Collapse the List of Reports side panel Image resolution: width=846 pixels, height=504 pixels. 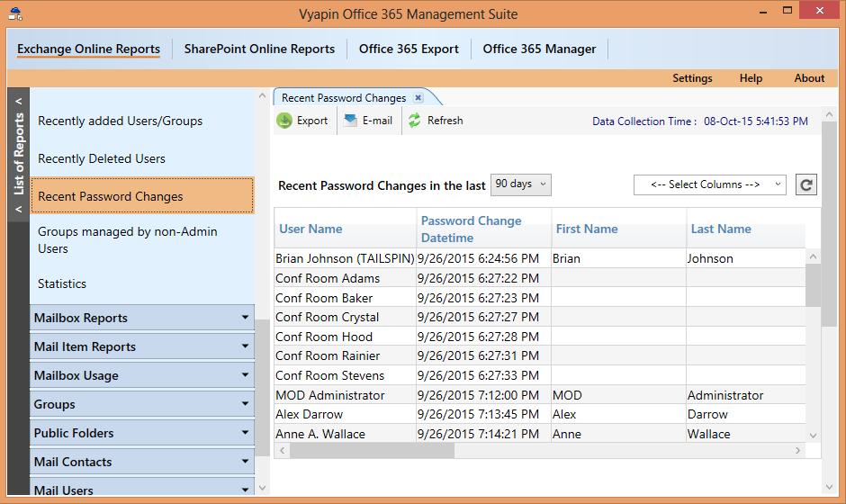(18, 102)
